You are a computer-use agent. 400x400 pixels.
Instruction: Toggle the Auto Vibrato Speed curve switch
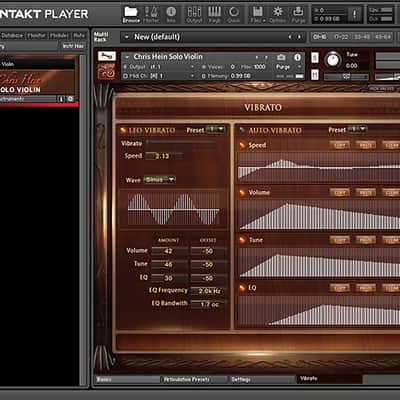pyautogui.click(x=242, y=145)
